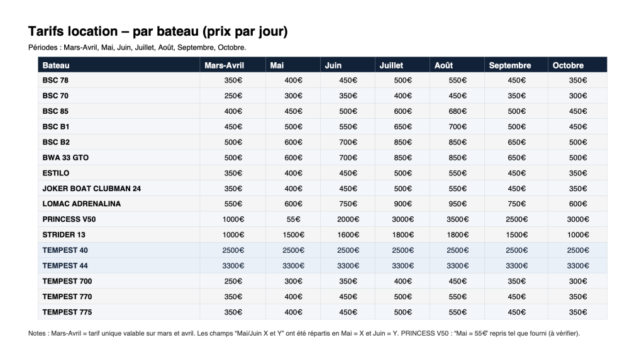Click the Octobre column header
Screen dimensions: 644x364
(x=568, y=65)
